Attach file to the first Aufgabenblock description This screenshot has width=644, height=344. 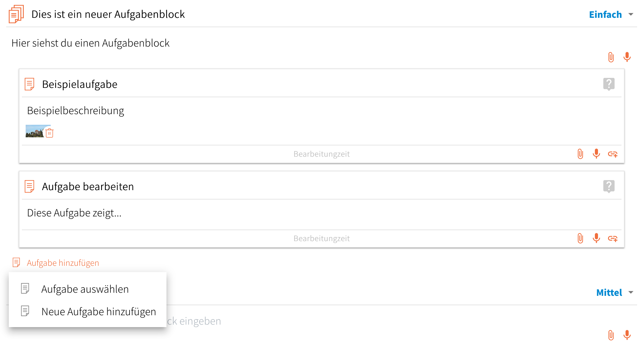pyautogui.click(x=611, y=57)
